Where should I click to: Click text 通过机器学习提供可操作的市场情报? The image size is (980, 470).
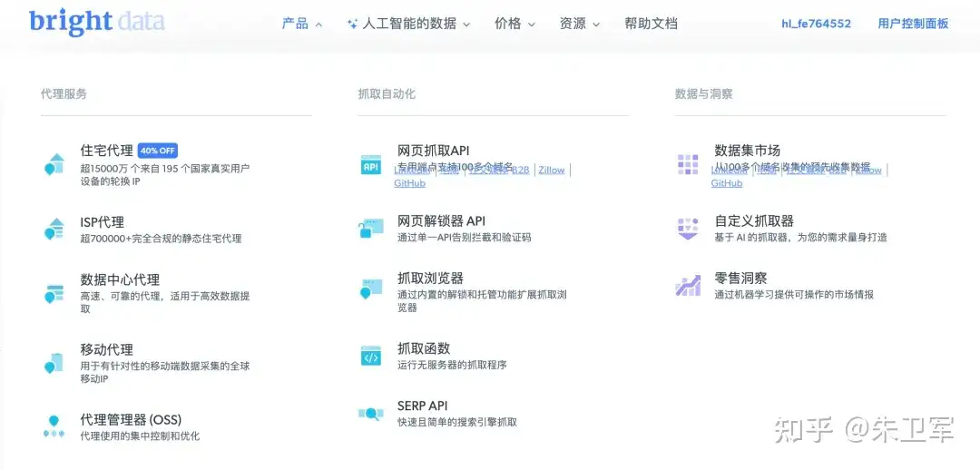point(794,294)
